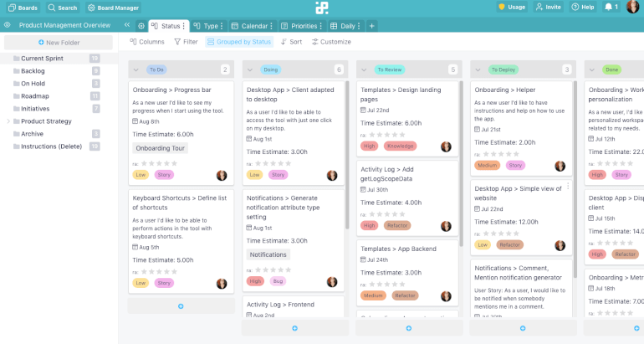Rate Onboarding > Helper card stars
644x344 pixels.
pos(501,154)
